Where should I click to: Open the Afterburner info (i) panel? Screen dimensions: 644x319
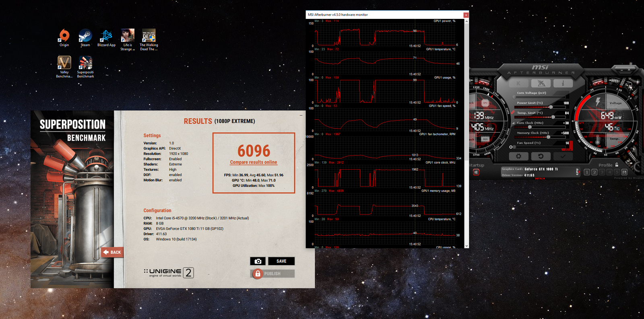coord(563,83)
